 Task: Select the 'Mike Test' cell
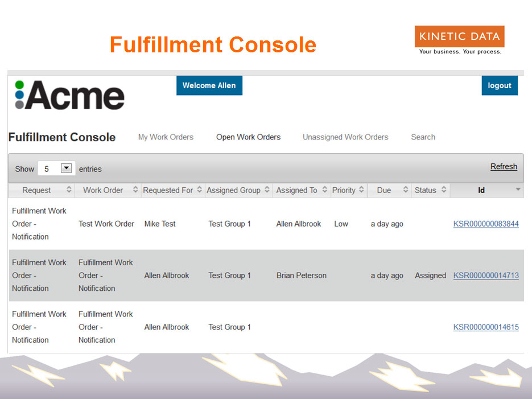[160, 224]
